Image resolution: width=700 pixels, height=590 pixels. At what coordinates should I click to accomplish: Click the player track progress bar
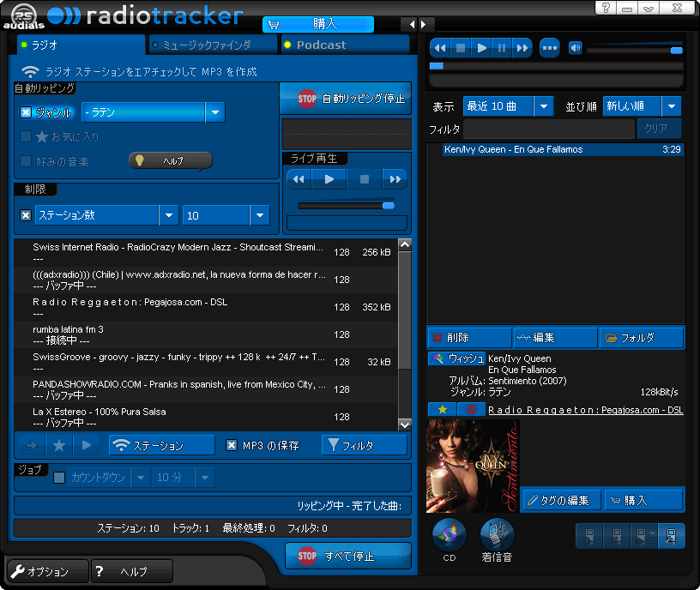point(556,66)
